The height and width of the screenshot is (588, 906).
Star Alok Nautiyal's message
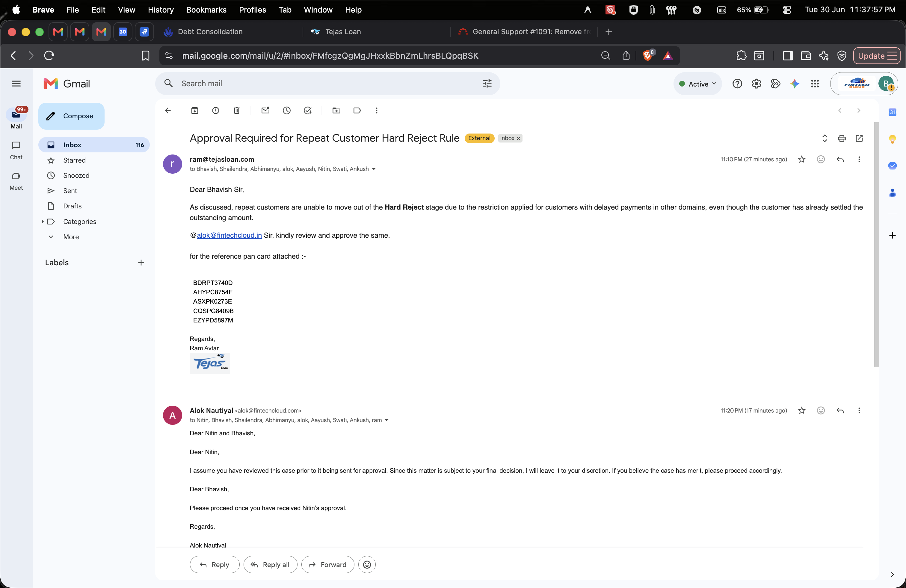(x=802, y=410)
